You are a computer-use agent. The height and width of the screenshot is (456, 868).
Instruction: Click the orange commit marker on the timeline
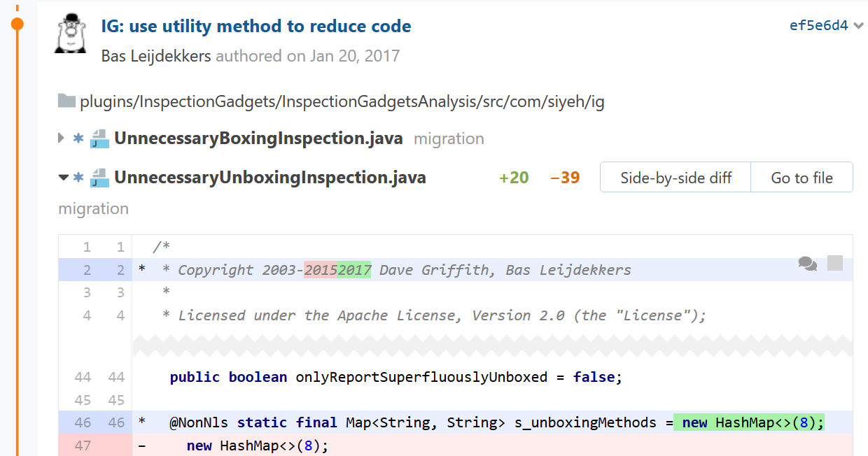[x=17, y=24]
